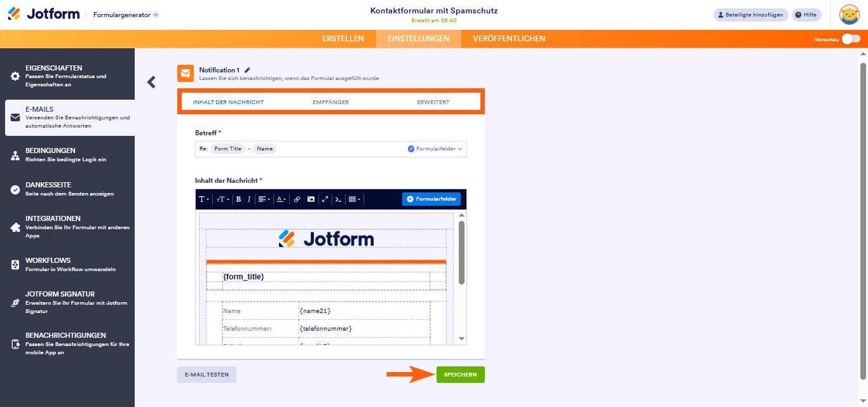
Task: Open the text color dropdown
Action: [x=281, y=199]
